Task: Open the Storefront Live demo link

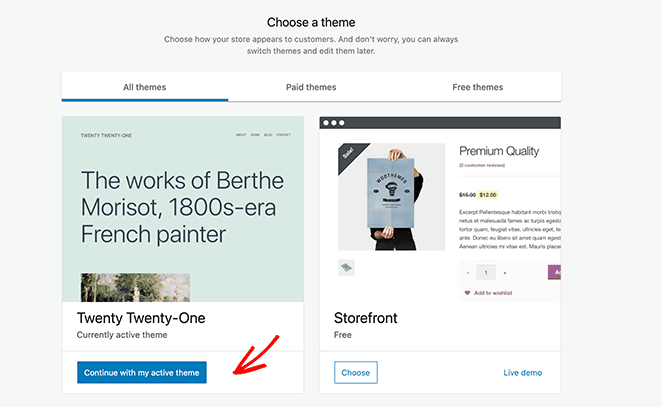Action: click(523, 373)
